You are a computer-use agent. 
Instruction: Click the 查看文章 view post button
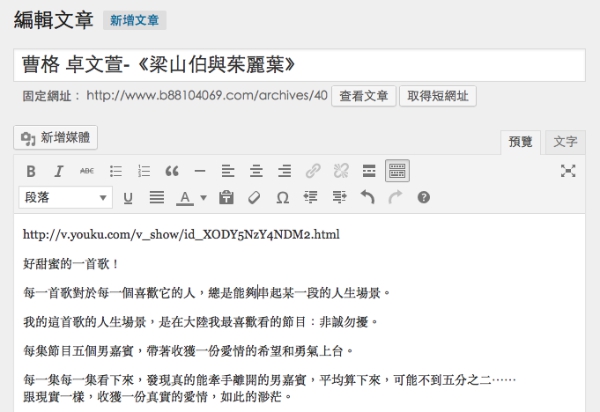(x=364, y=96)
